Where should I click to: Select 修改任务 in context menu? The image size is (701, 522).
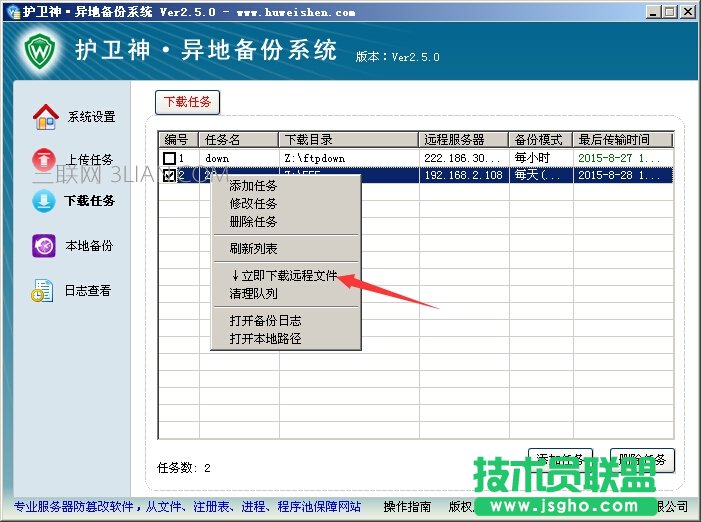[254, 204]
